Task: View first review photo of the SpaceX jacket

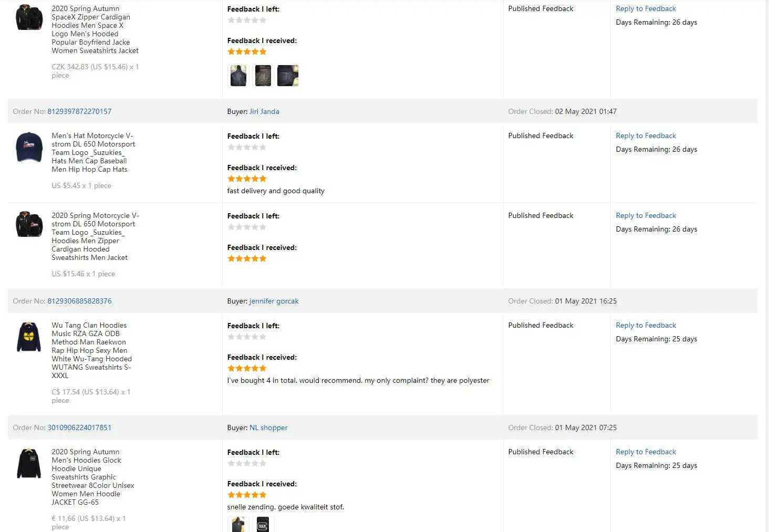Action: (x=238, y=76)
